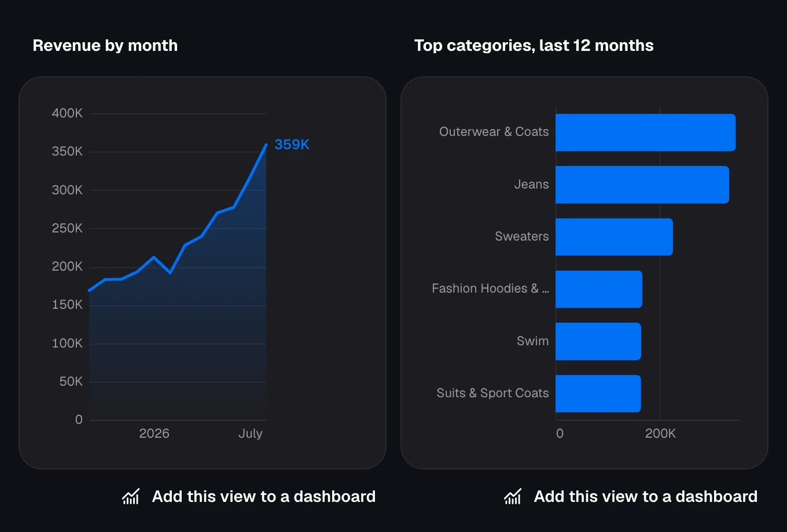Click the "Outerwear & Coats" category label
The width and height of the screenshot is (787, 532).
494,132
